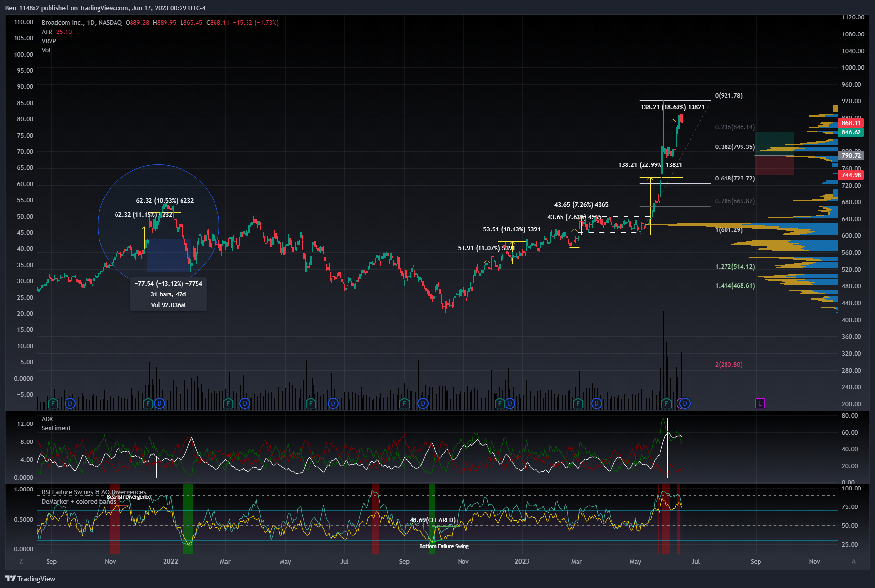Click the 2023 label on time axis
Viewport: 875px width, 588px height.
[x=522, y=561]
